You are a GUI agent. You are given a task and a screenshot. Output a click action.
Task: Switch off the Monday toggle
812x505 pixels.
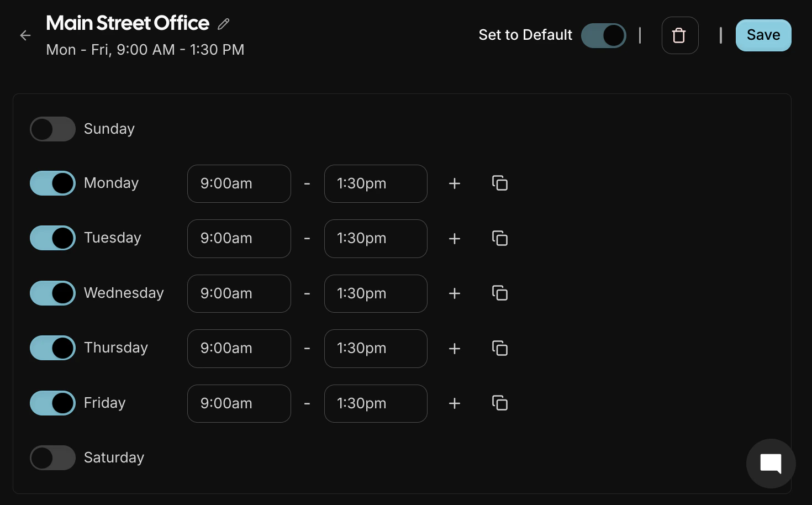(52, 183)
